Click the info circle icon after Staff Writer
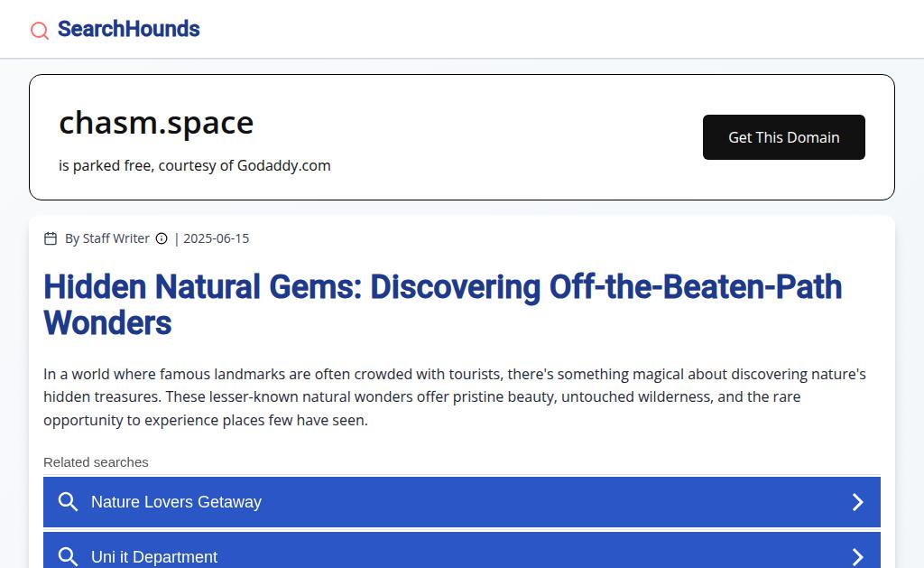The height and width of the screenshot is (568, 924). [x=162, y=238]
